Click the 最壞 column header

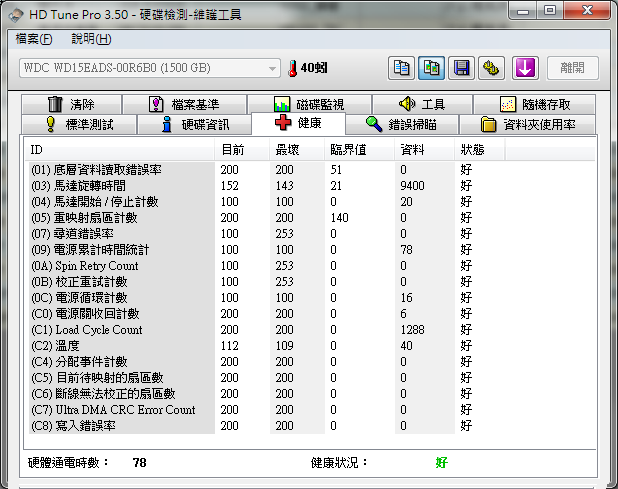click(x=297, y=150)
